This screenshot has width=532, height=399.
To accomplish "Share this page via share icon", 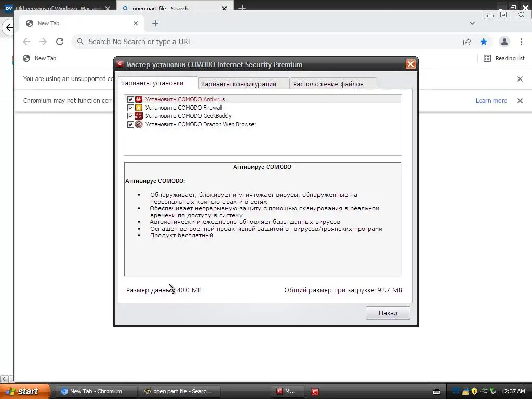I will pos(467,42).
